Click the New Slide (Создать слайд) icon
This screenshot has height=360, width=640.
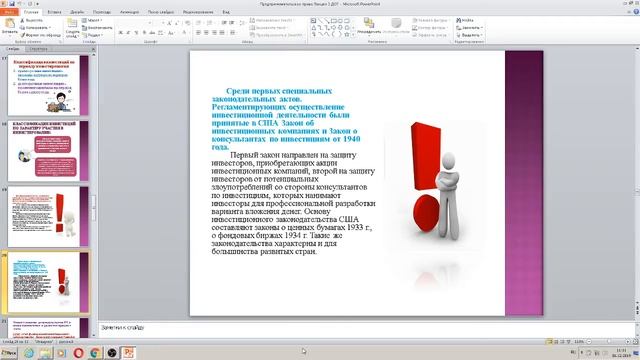(x=72, y=24)
